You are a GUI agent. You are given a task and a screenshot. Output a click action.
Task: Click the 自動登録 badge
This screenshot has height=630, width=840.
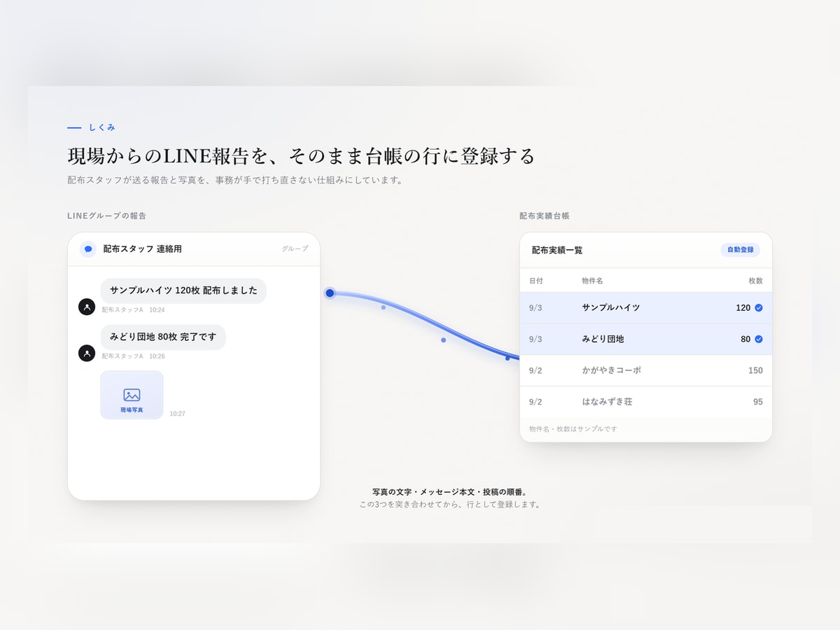[740, 250]
